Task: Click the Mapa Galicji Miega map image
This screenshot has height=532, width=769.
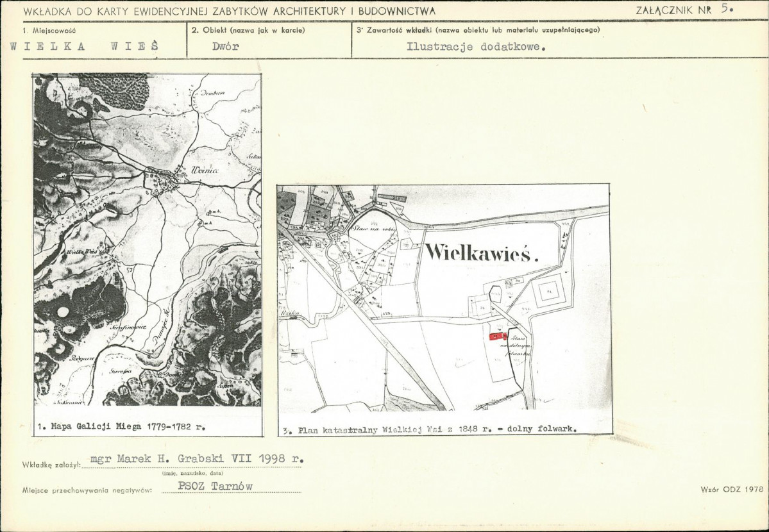Action: [x=147, y=240]
